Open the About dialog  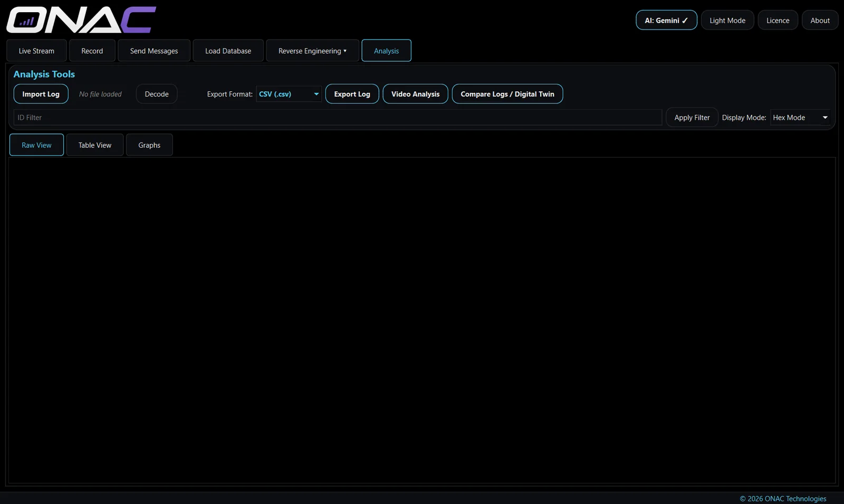click(x=820, y=21)
